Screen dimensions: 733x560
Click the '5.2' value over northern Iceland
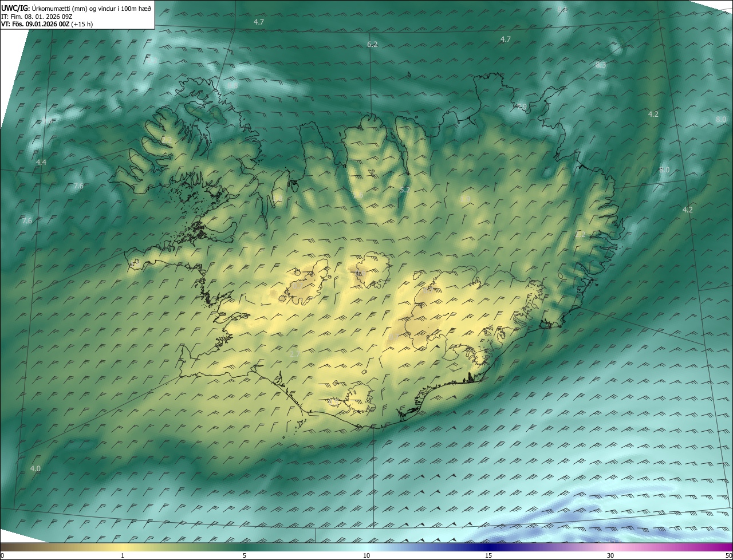pyautogui.click(x=405, y=190)
